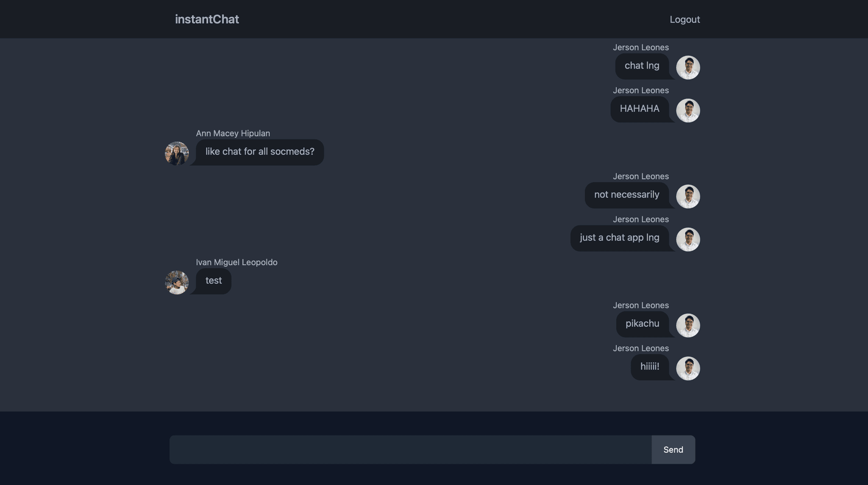Click the Logout link
Image resolution: width=868 pixels, height=485 pixels.
685,19
